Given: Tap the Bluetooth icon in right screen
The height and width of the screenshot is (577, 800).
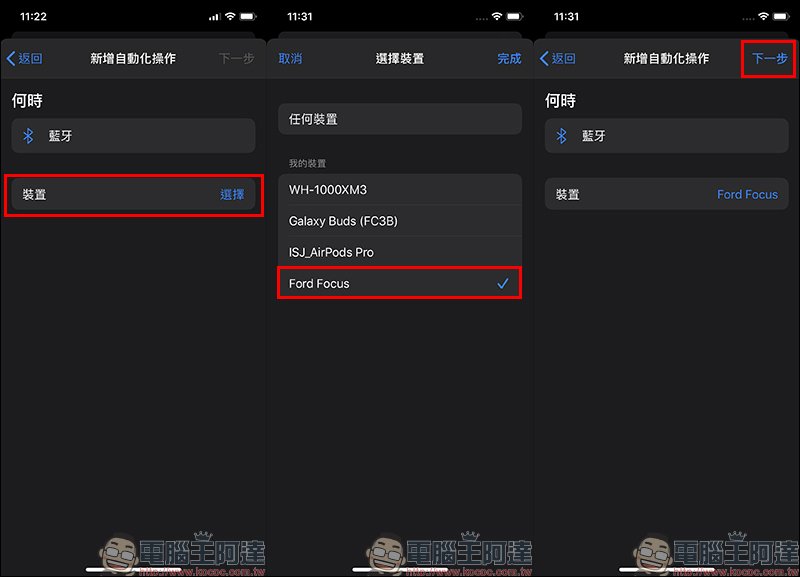Looking at the screenshot, I should (561, 136).
